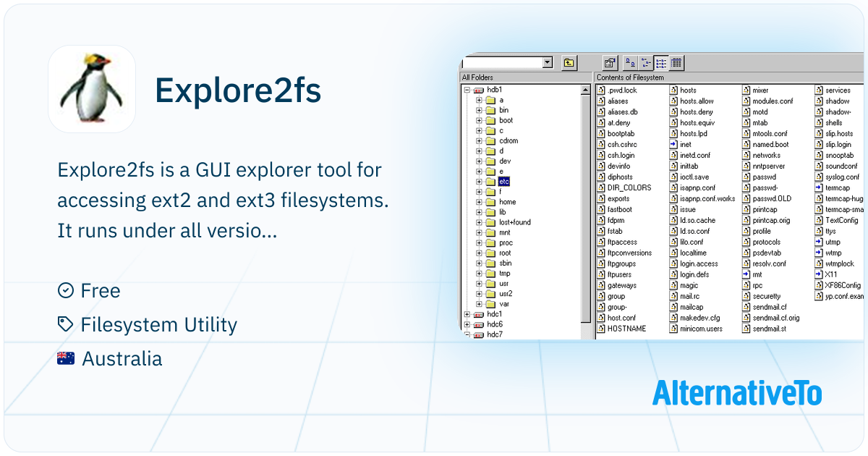Click the AlternativeTo logo
868x456 pixels.
[737, 393]
